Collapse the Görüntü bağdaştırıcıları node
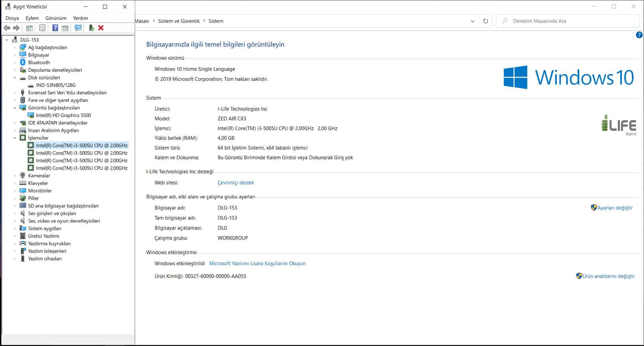 tap(14, 108)
